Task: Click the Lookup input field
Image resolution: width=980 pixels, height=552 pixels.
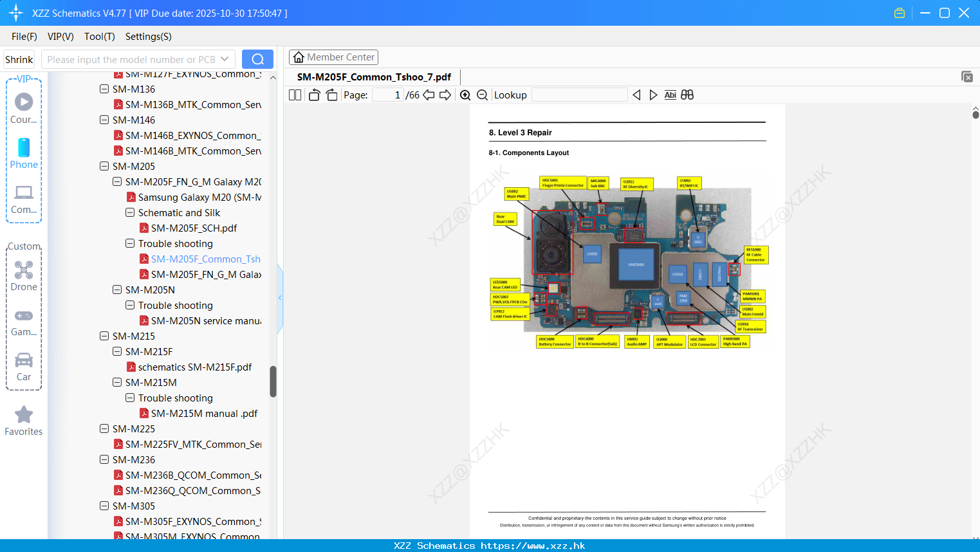Action: coord(580,95)
